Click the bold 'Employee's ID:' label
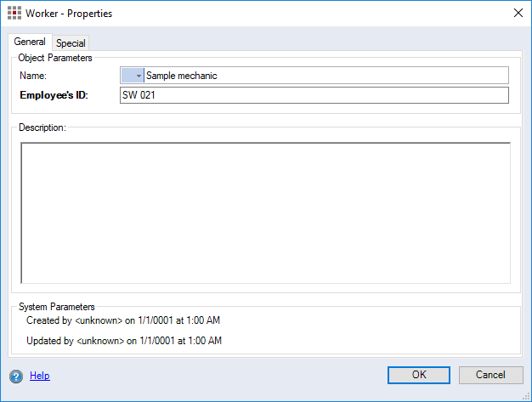 tap(54, 95)
